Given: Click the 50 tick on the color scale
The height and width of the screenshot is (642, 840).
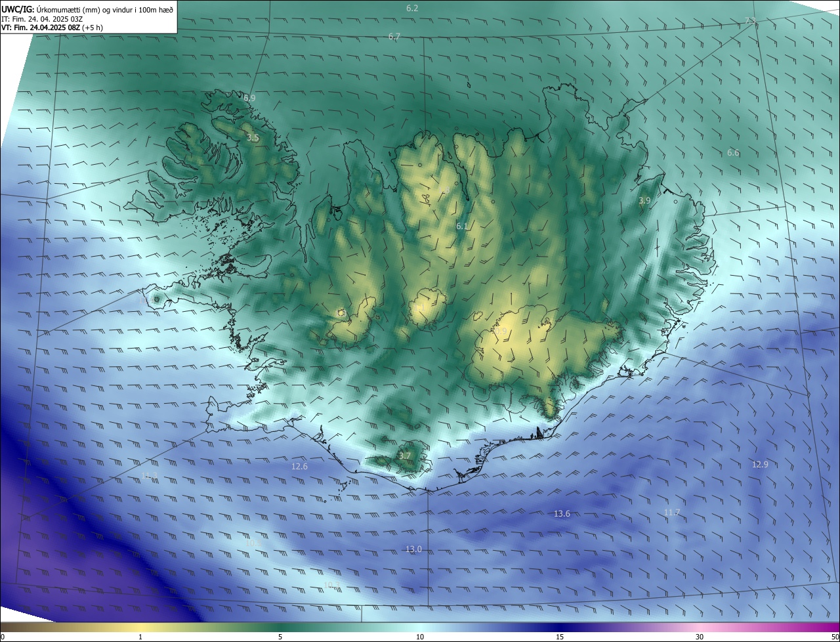Looking at the screenshot, I should (x=835, y=637).
